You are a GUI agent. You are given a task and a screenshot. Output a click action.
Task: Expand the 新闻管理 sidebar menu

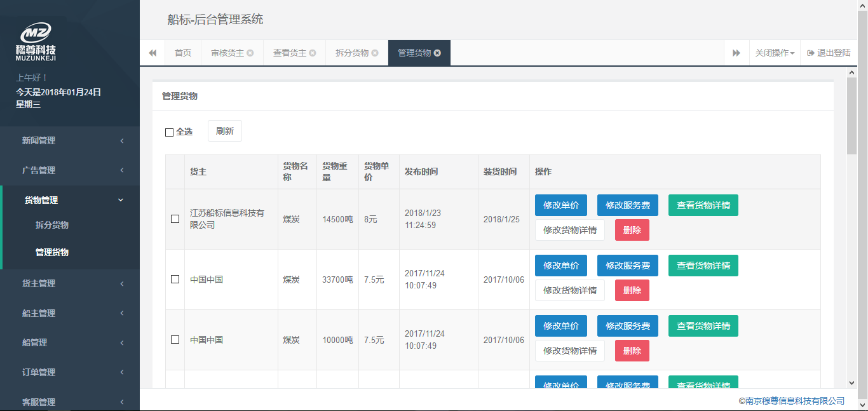(x=70, y=140)
